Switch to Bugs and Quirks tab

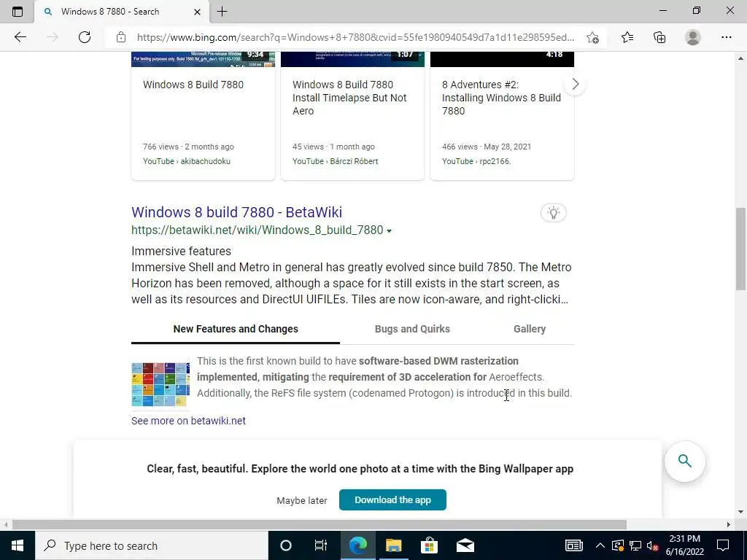(412, 329)
